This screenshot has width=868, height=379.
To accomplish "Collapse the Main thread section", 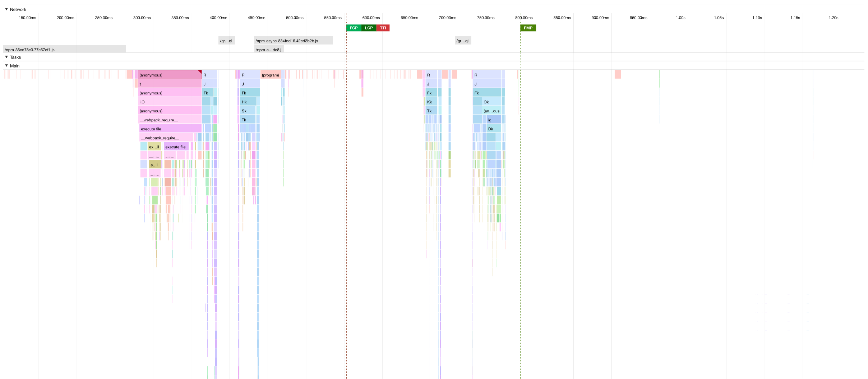I will point(6,66).
